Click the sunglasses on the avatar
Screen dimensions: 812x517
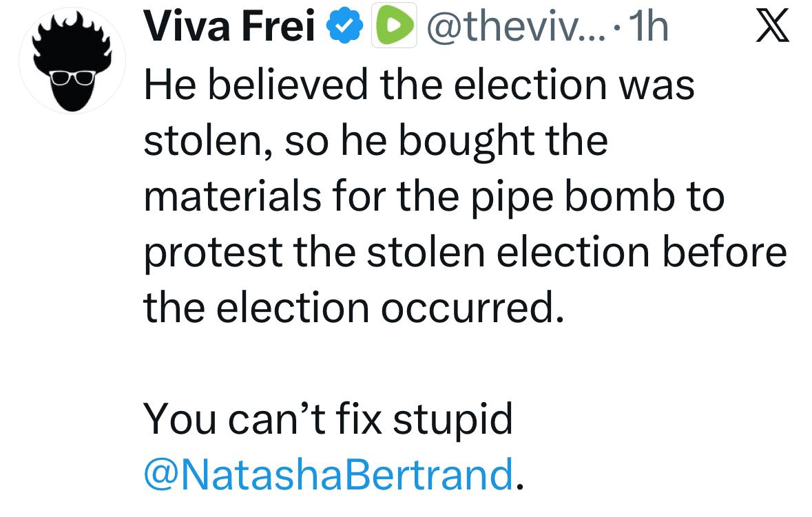click(72, 75)
